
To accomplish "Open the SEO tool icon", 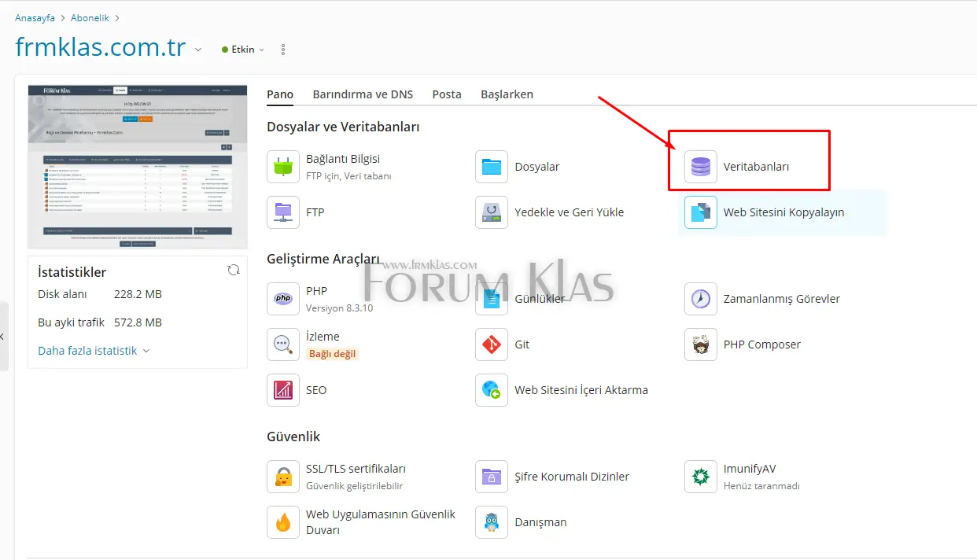I will 283,390.
